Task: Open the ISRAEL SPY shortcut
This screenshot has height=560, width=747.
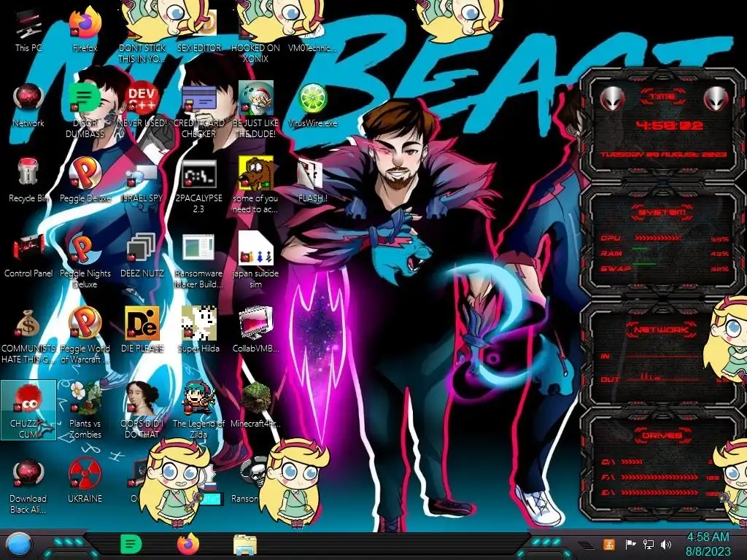Action: click(x=142, y=183)
